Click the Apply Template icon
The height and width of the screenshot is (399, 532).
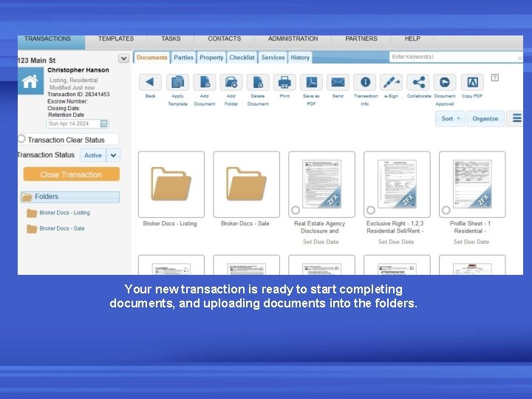click(177, 82)
